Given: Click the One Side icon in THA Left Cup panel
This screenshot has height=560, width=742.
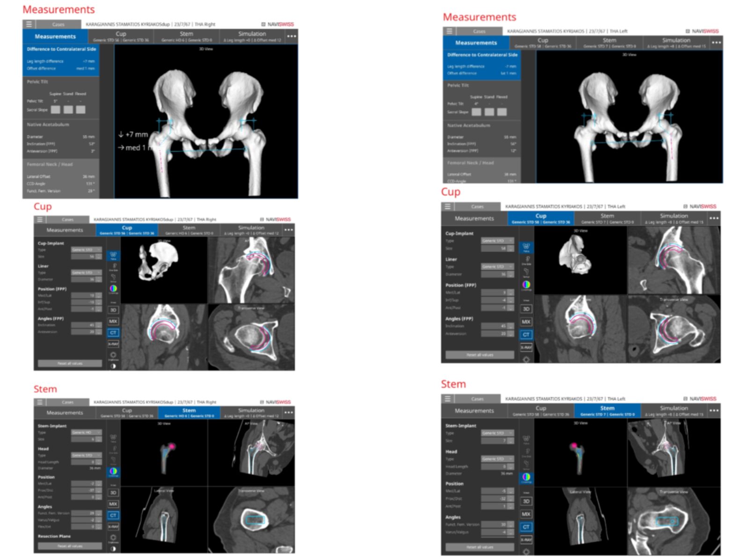Looking at the screenshot, I should click(x=526, y=260).
